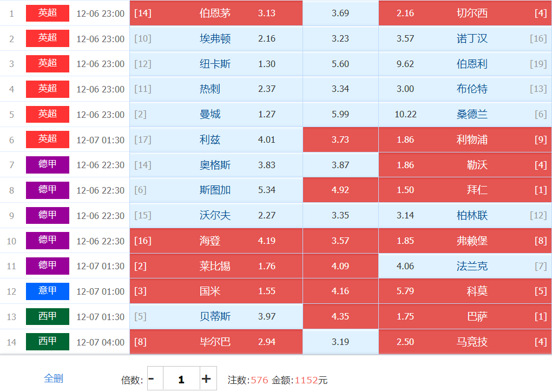This screenshot has height=392, width=552.
Task: Toggle draw odds 4.92 for 斯图加 vs 拜仁
Action: coord(340,190)
